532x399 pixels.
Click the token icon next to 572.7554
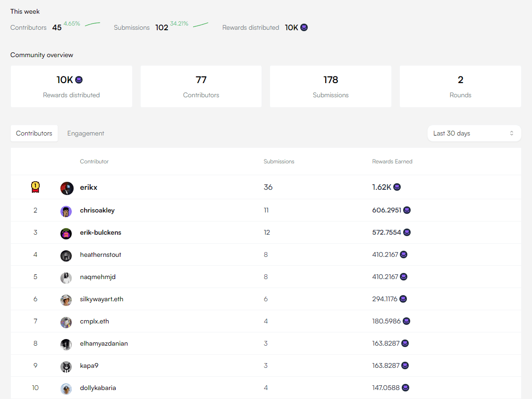406,232
